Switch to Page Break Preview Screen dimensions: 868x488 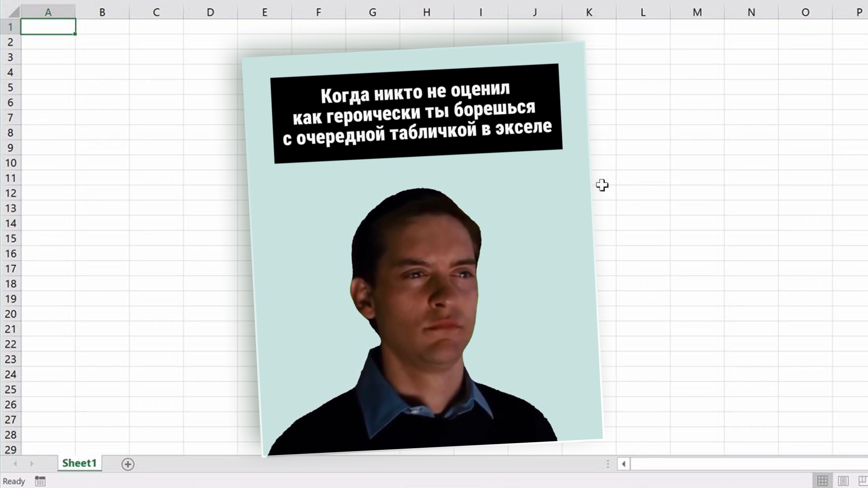click(862, 481)
